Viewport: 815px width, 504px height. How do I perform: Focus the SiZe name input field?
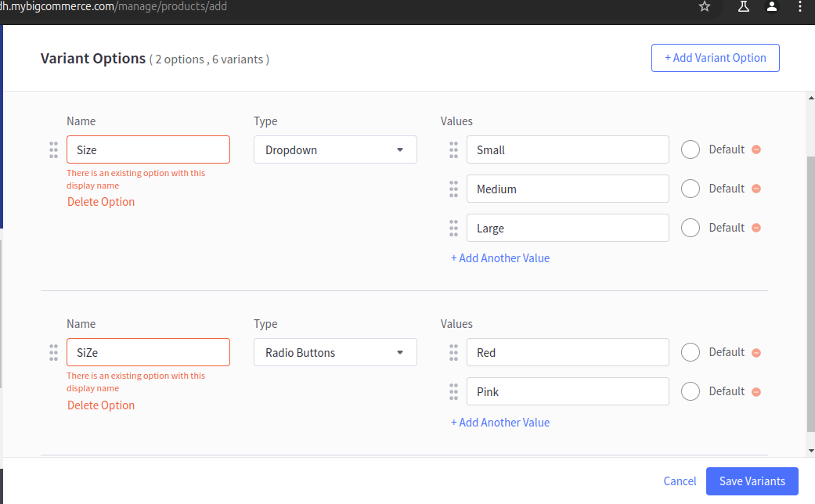click(148, 352)
